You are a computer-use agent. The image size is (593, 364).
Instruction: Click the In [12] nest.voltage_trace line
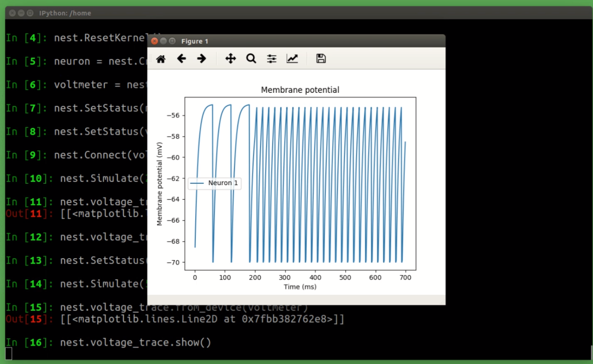[x=76, y=237]
